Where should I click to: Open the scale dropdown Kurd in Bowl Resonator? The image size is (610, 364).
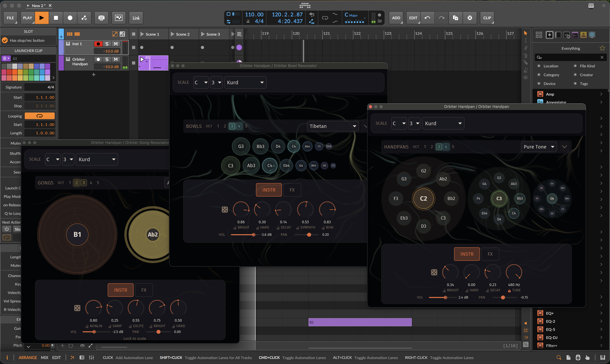(245, 82)
